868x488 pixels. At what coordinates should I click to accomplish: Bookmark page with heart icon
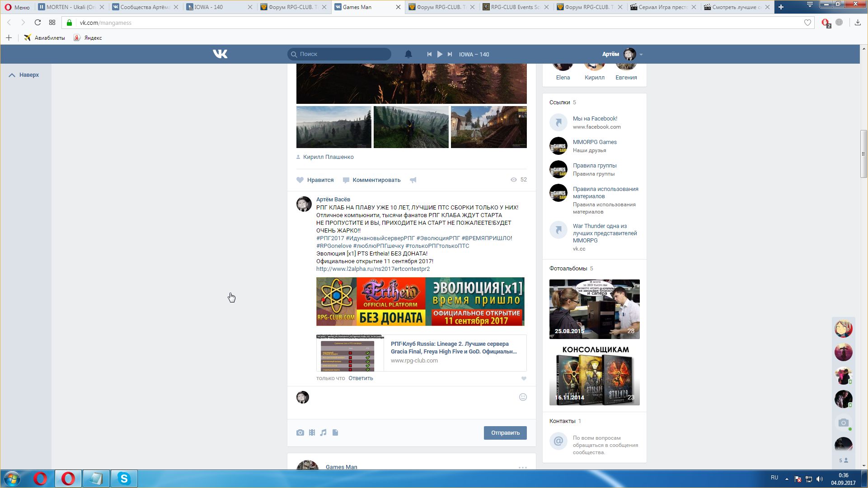[x=807, y=23]
